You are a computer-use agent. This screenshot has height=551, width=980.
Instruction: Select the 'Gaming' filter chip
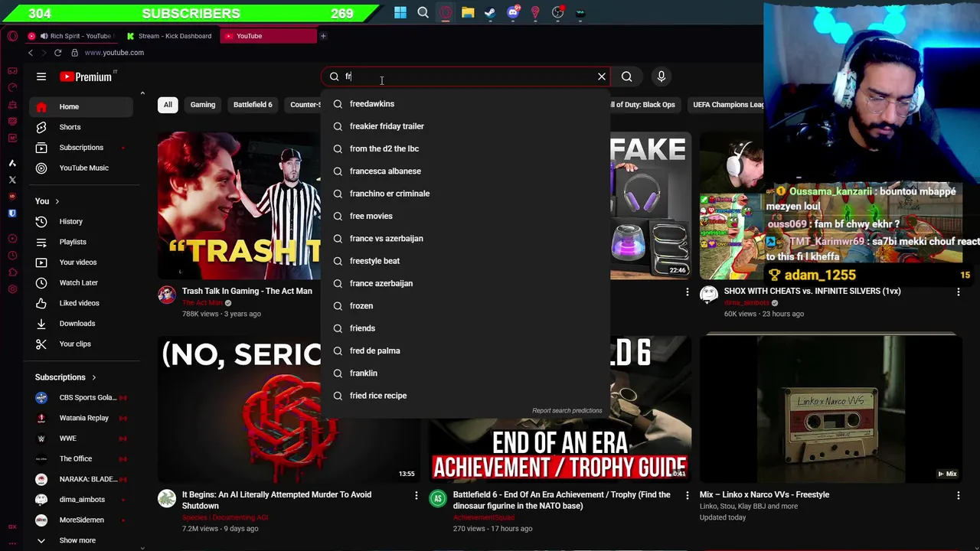203,105
